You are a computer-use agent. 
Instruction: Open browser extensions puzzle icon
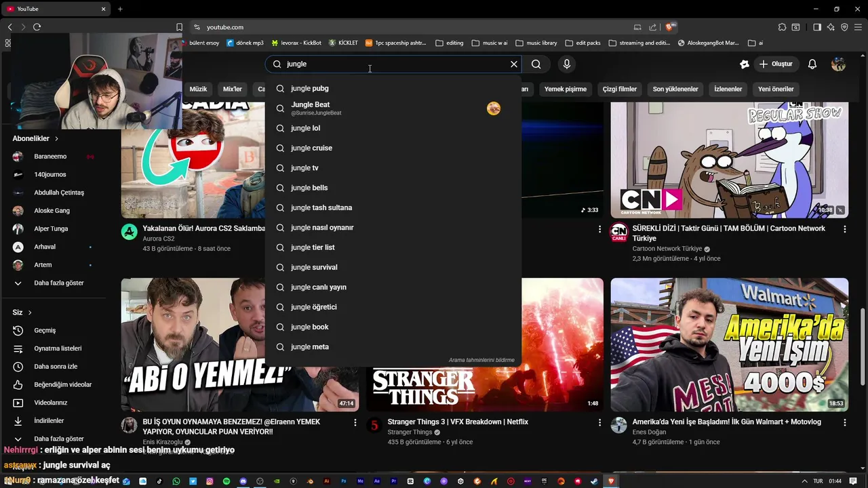[782, 27]
